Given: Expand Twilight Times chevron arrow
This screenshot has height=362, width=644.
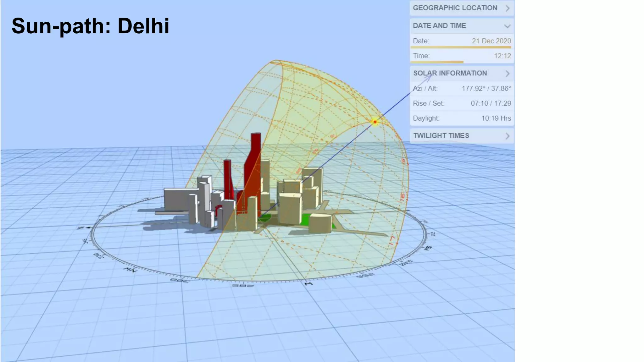Looking at the screenshot, I should pyautogui.click(x=507, y=136).
